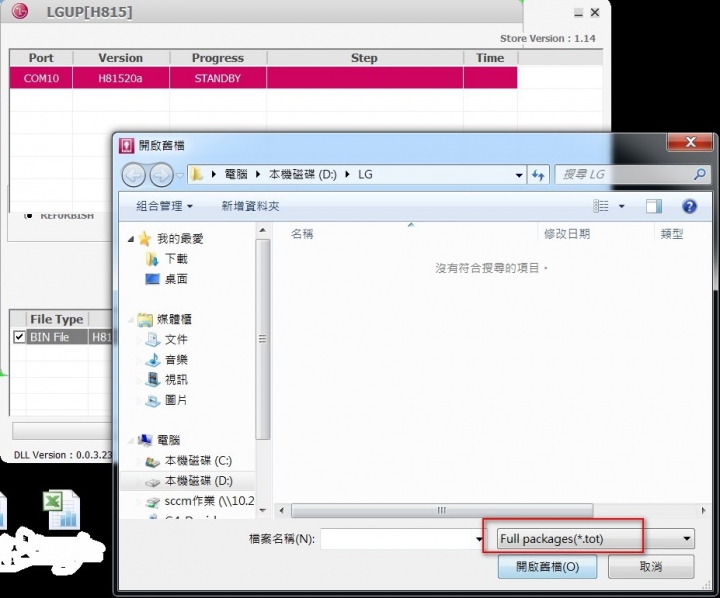Click the navigation pane scroll up arrow
Viewport: 720px width, 598px height.
[x=263, y=230]
